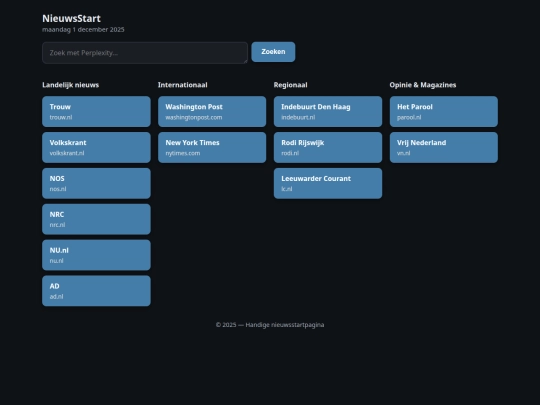Click the search field resize handle
540x405 pixels.
246,61
